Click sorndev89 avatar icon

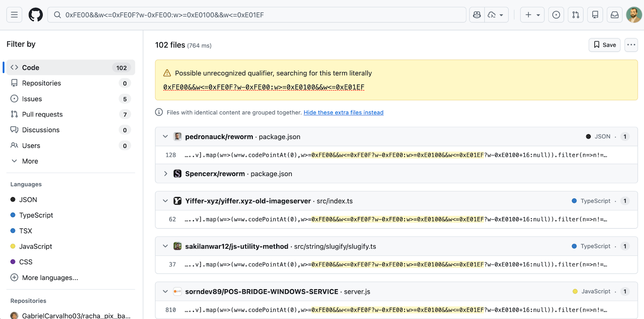pyautogui.click(x=178, y=291)
